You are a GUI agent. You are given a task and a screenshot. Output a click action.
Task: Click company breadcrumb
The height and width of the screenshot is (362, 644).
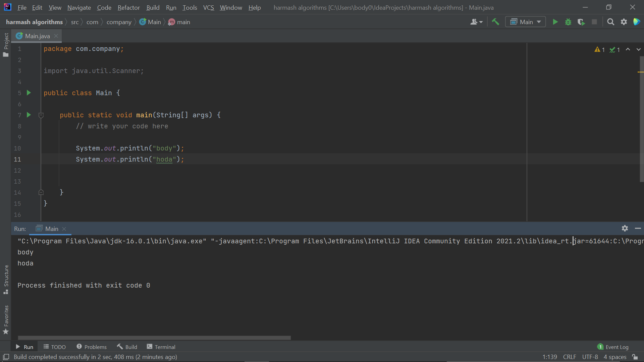(x=119, y=22)
